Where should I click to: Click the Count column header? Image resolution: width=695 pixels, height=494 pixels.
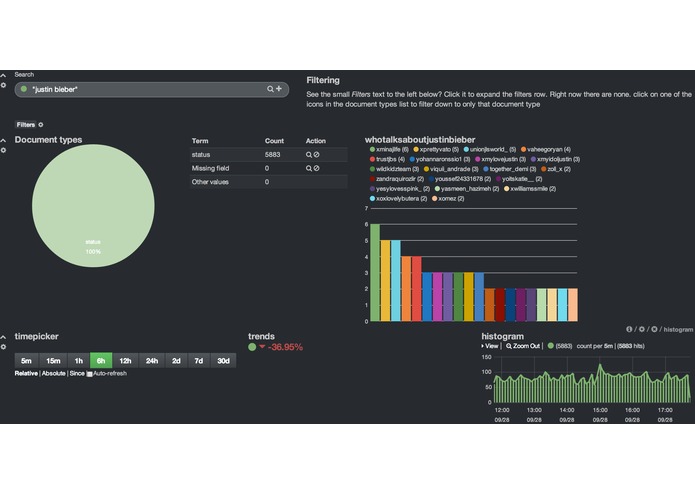click(x=274, y=141)
